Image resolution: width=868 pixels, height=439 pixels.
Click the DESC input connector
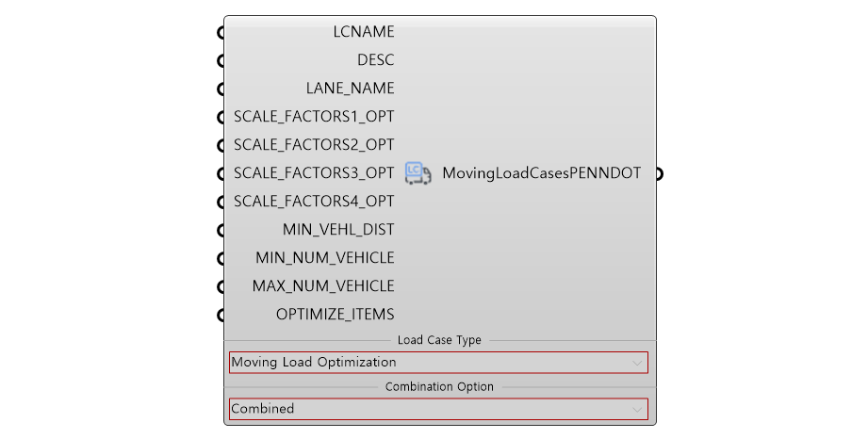[x=221, y=61]
